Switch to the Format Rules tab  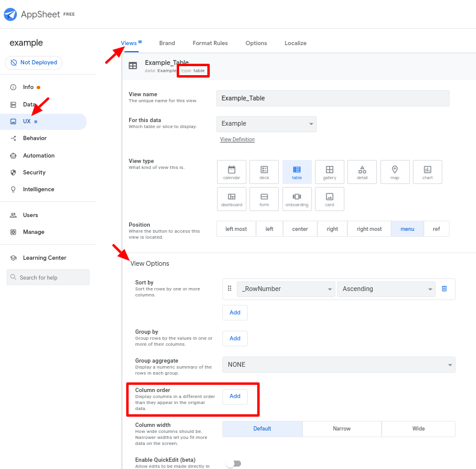[x=210, y=43]
